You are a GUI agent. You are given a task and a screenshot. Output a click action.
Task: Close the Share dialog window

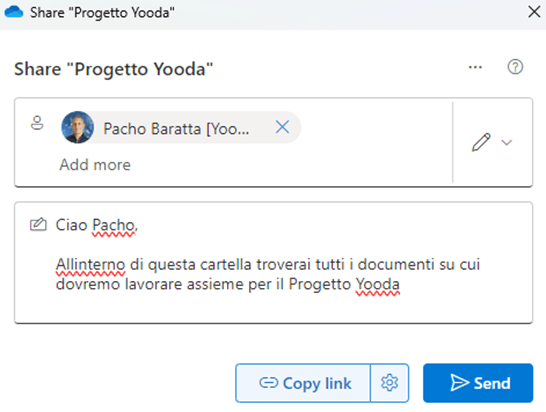534,12
